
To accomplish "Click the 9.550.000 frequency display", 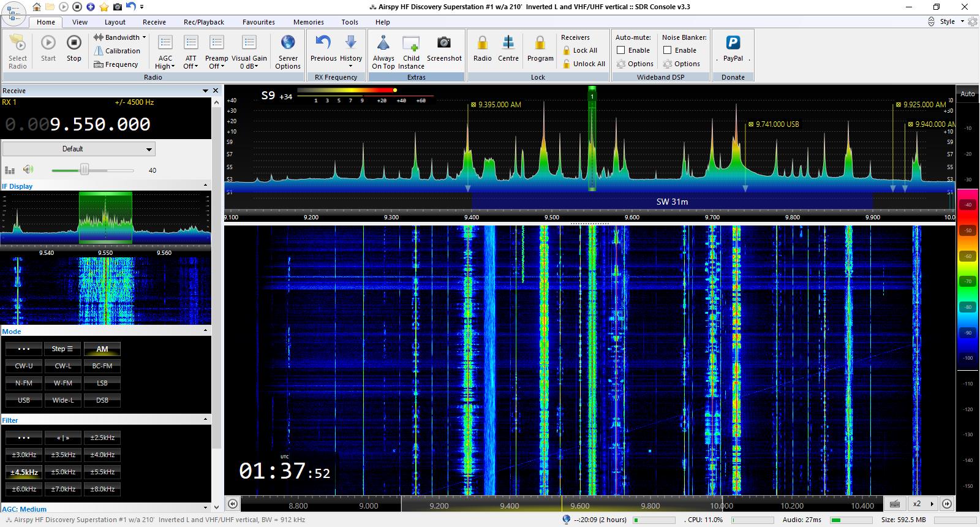I will [100, 124].
